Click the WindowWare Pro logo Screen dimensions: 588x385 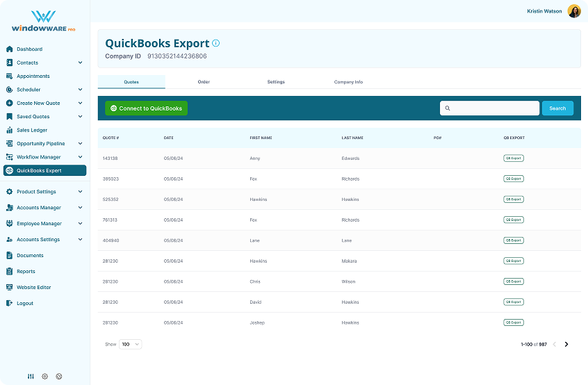tap(44, 22)
